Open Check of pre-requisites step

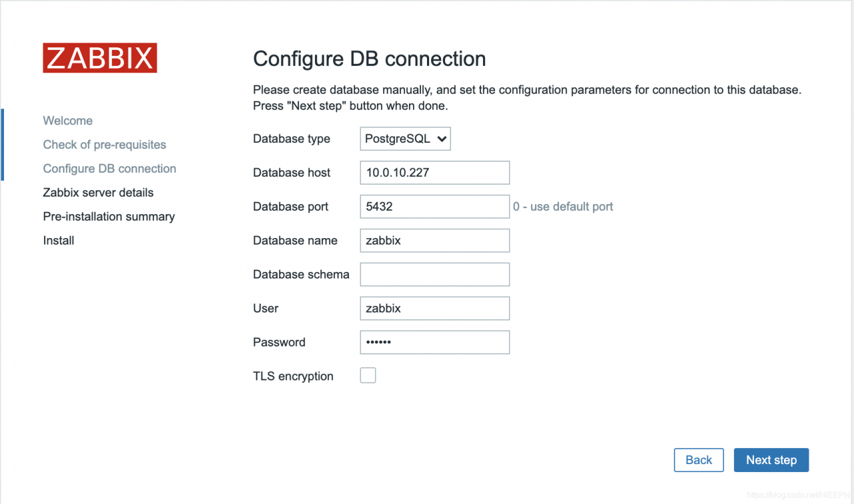pos(105,145)
